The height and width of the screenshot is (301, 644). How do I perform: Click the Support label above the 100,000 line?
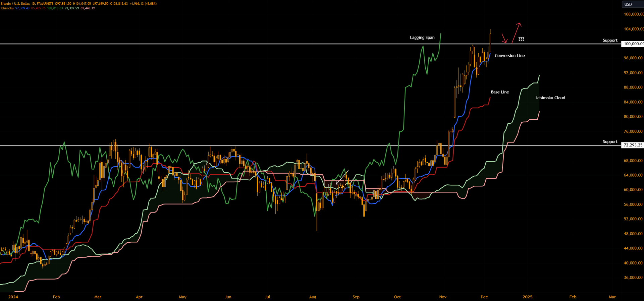pyautogui.click(x=610, y=40)
